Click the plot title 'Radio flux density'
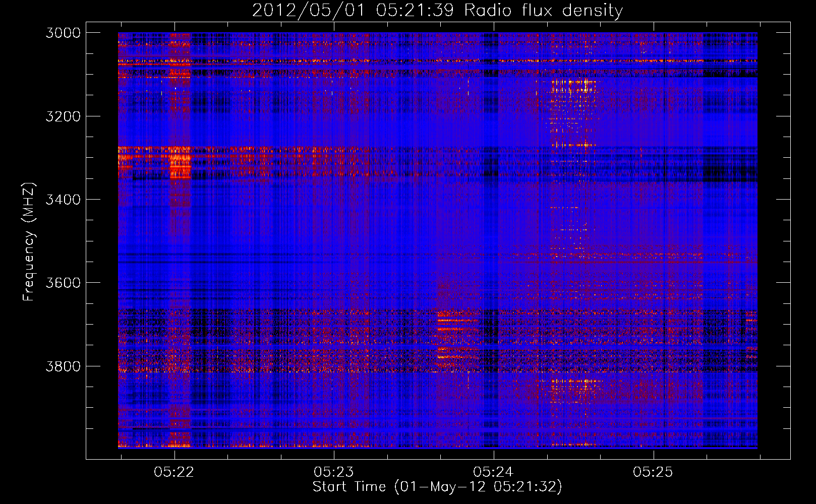The width and height of the screenshot is (816, 504). click(543, 10)
